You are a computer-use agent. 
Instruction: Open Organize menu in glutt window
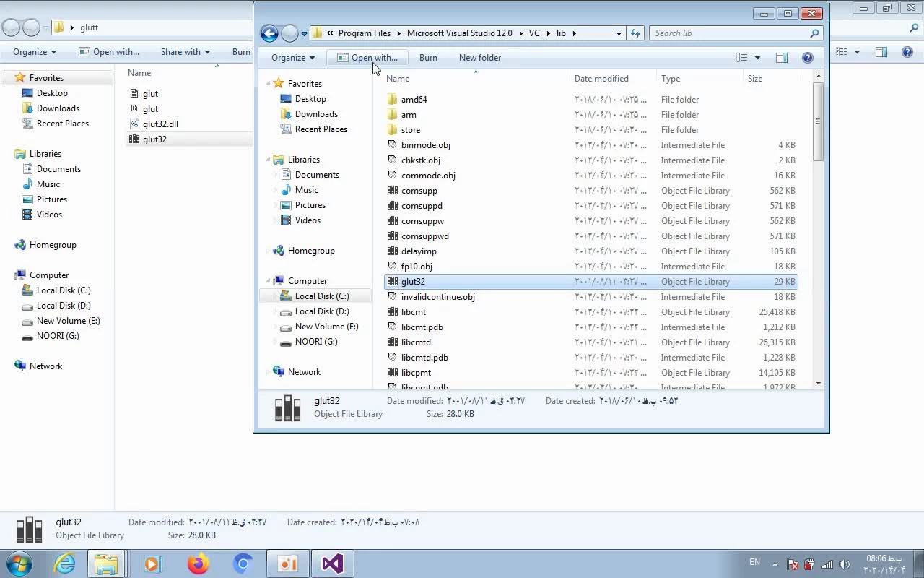click(x=35, y=52)
